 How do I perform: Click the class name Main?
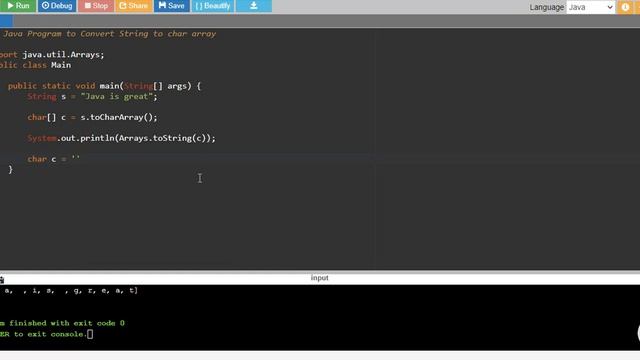click(x=61, y=65)
